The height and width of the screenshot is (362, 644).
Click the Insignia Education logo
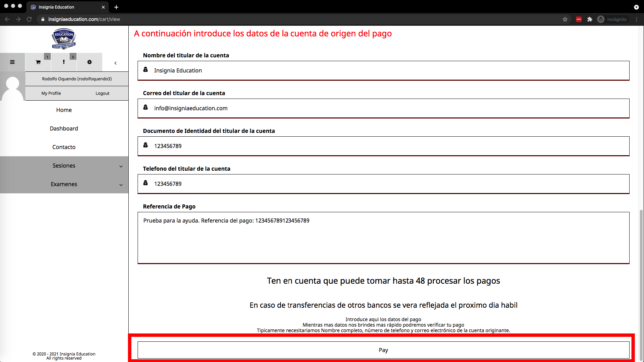(64, 39)
